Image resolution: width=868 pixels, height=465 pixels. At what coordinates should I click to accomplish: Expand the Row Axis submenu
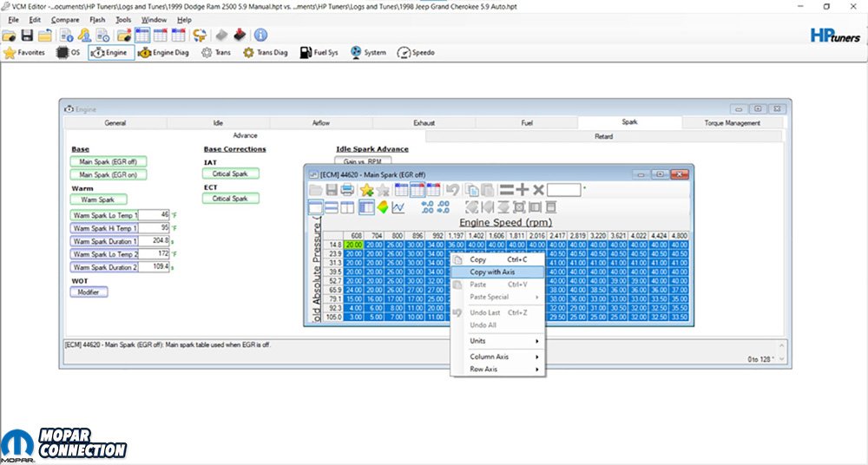click(x=496, y=370)
